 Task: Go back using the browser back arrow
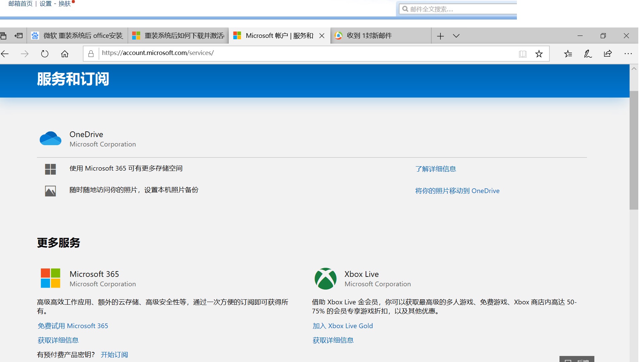click(5, 54)
